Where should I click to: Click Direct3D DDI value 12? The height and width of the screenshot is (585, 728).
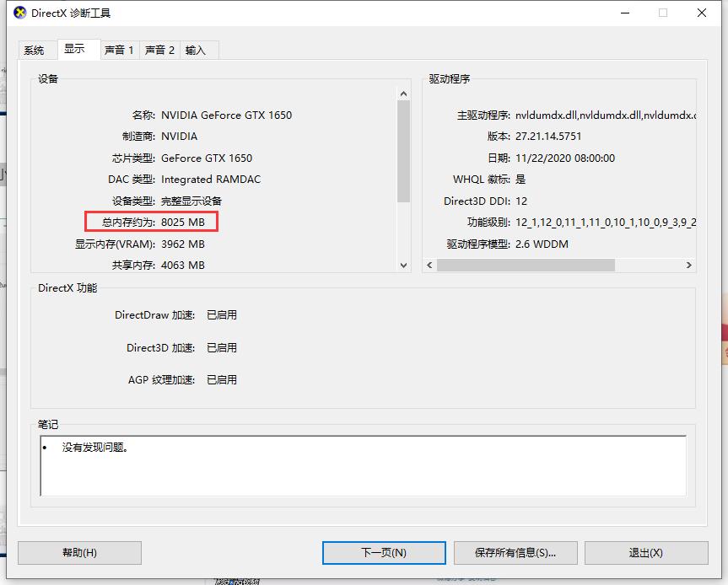click(521, 201)
